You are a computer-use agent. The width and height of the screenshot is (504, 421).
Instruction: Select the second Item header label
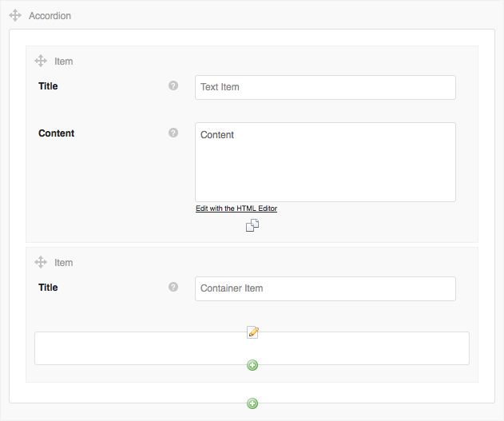point(64,263)
